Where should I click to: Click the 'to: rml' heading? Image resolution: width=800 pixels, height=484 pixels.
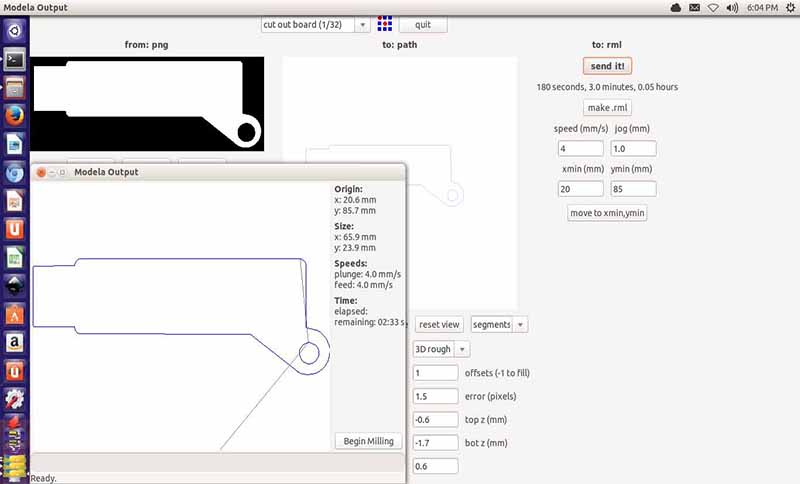tap(607, 45)
